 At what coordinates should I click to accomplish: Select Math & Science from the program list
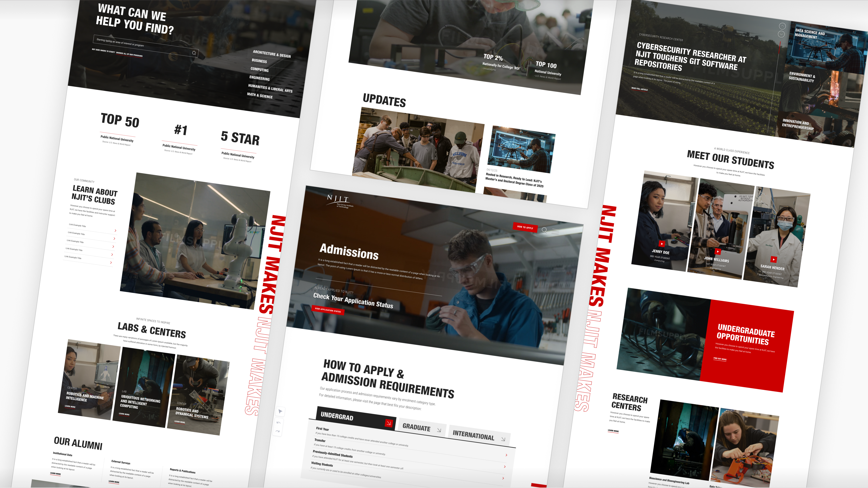point(260,95)
